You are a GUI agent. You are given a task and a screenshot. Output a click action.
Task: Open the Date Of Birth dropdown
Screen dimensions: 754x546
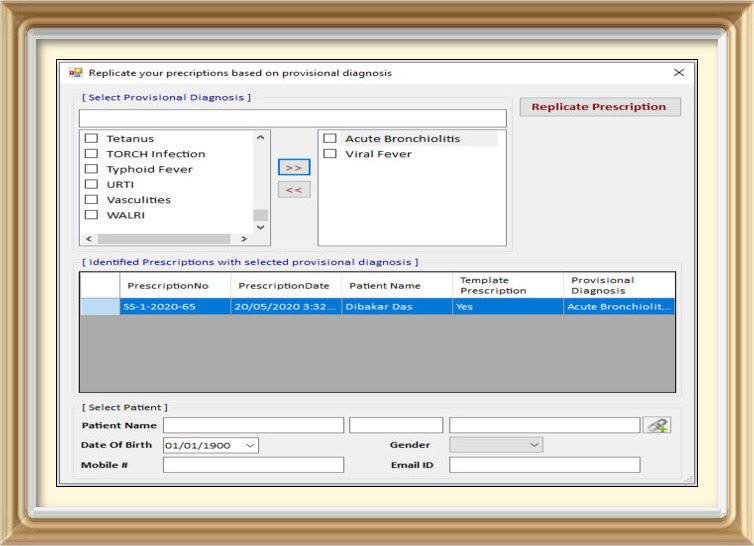coord(249,445)
